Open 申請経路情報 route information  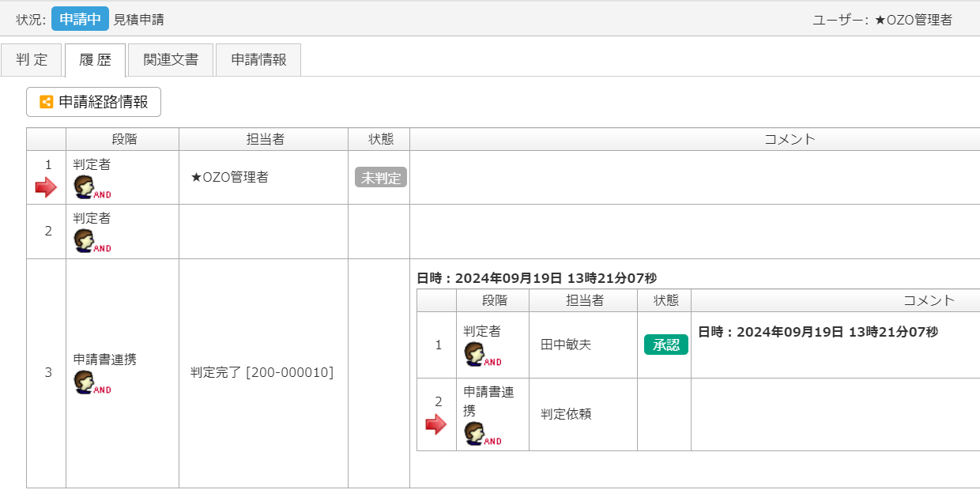(93, 102)
